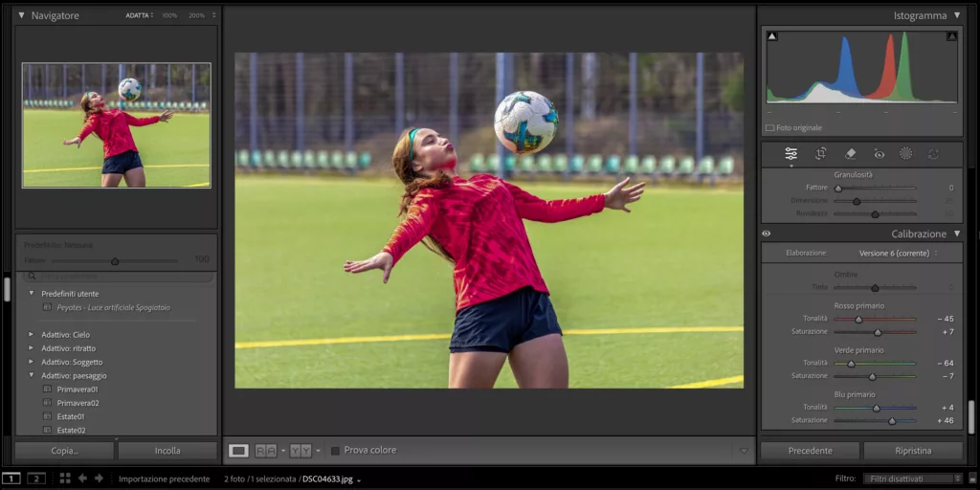Expand Adattivo: Cielo preset group
The width and height of the screenshot is (980, 490).
pos(32,334)
